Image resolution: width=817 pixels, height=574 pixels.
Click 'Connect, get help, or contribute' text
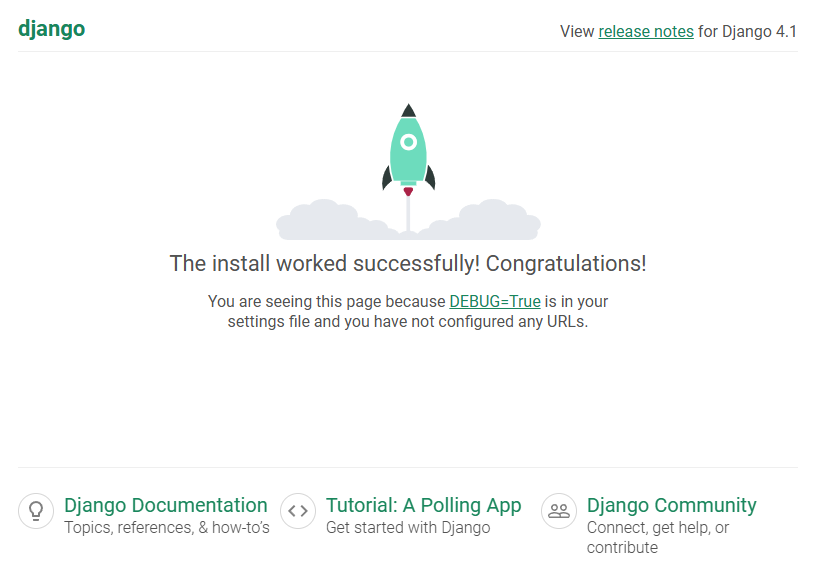(x=658, y=538)
